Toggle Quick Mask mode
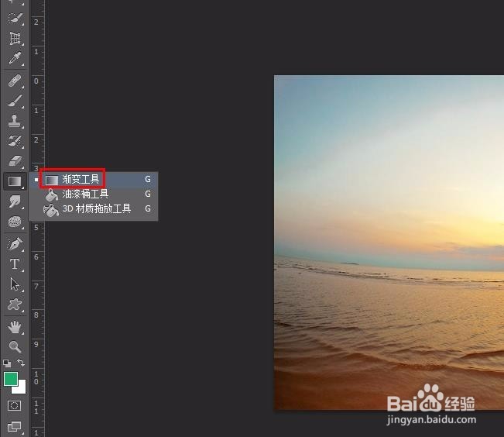 point(14,405)
